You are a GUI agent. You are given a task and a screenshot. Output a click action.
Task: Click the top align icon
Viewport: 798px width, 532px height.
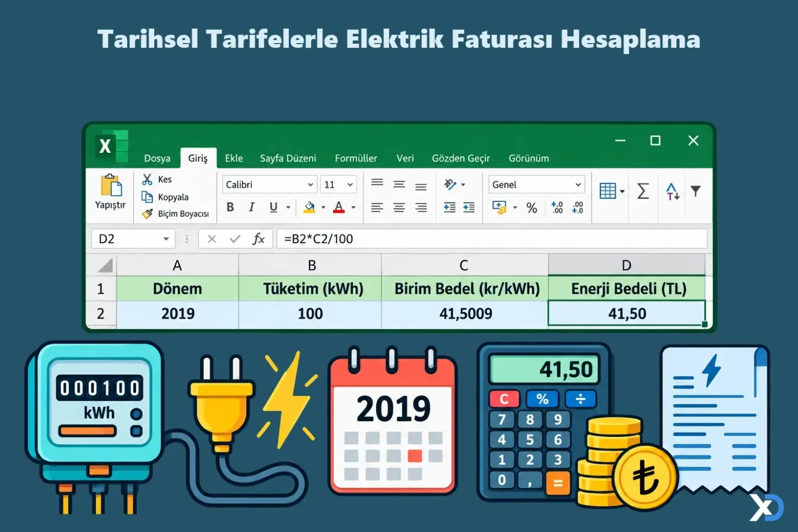coord(377,183)
